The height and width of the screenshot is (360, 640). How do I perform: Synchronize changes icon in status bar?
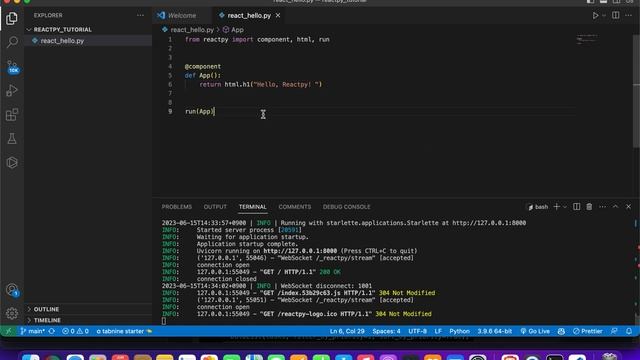tap(52, 331)
